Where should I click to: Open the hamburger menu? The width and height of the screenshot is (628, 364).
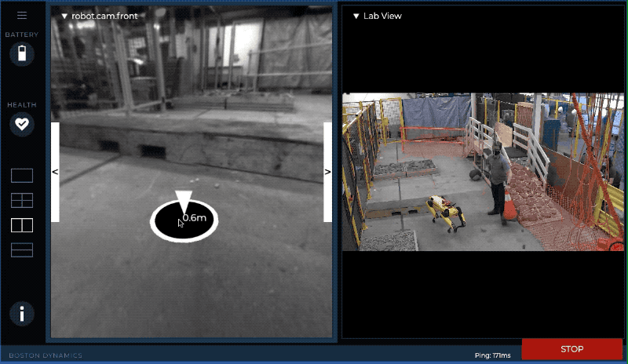click(22, 15)
